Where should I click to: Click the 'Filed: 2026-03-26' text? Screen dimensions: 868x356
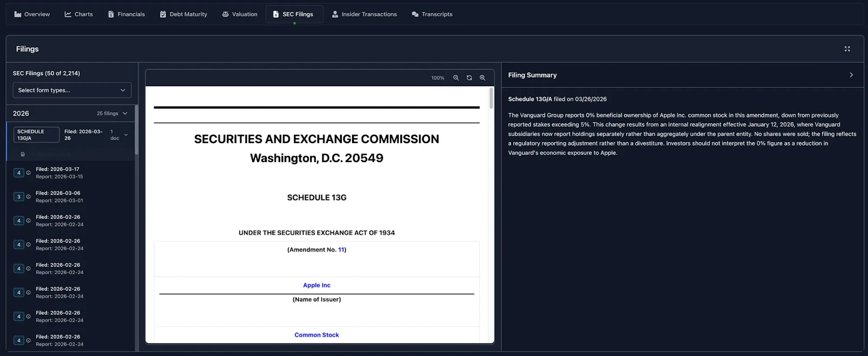(84, 135)
